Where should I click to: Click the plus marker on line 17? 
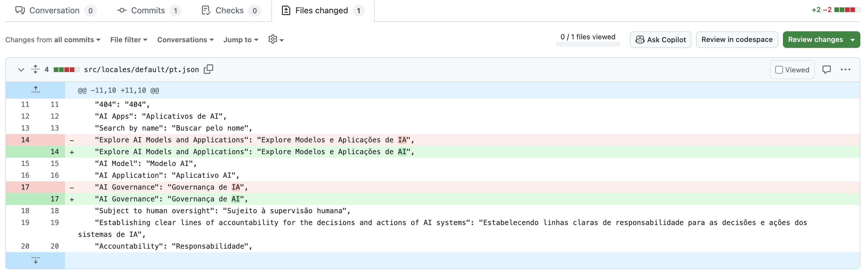tap(72, 199)
